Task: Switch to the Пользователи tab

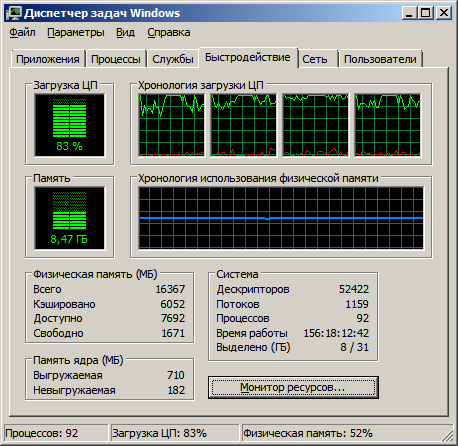Action: point(380,59)
